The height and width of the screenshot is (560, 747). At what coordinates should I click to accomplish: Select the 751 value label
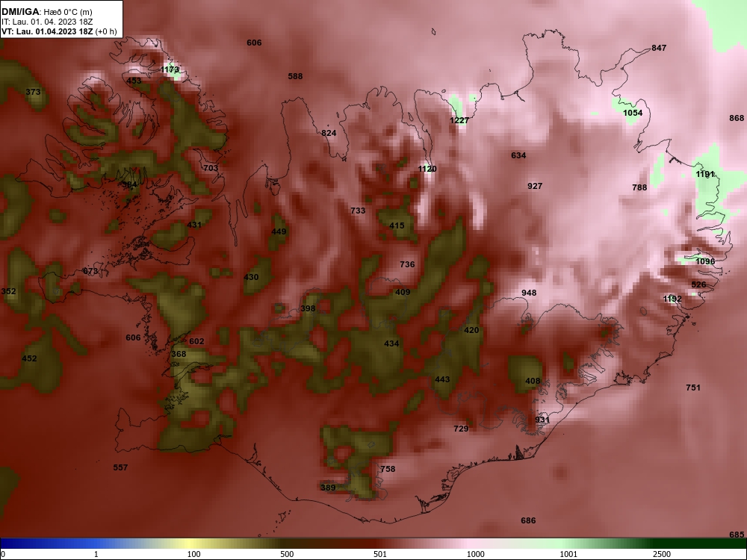693,388
